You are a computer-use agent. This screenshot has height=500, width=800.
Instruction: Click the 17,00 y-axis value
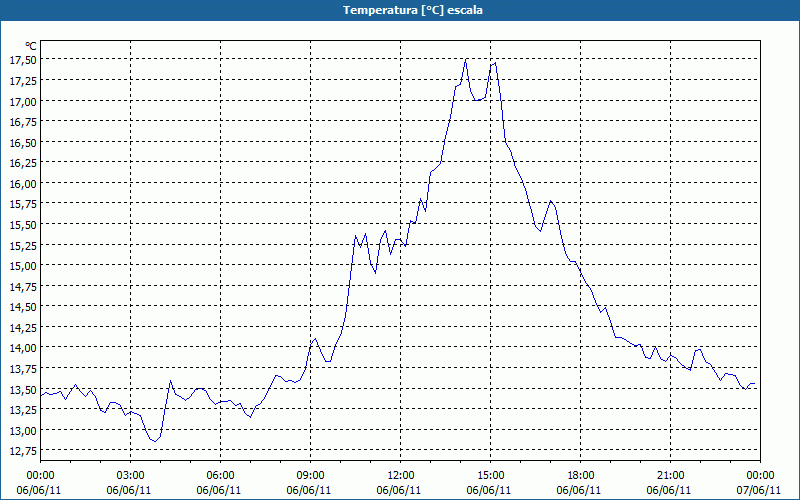[23, 102]
